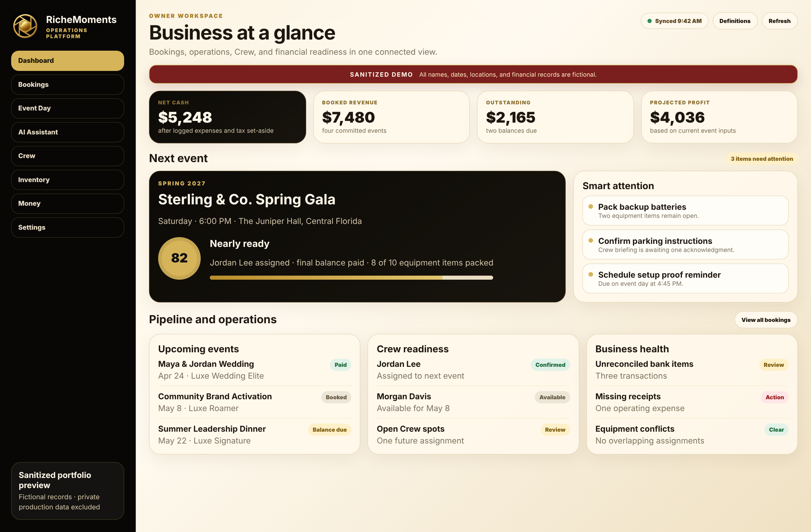
Task: Open the AI Assistant section
Action: coord(68,132)
